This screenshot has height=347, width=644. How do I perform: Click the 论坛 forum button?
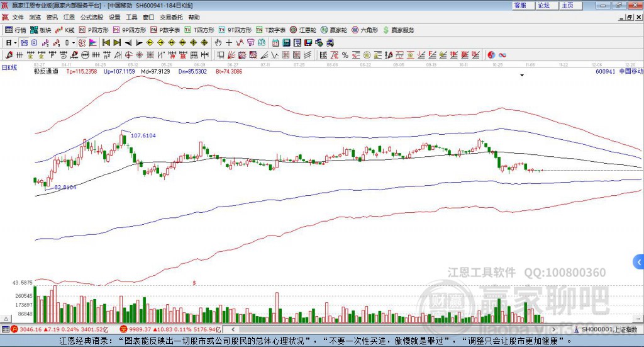click(547, 5)
